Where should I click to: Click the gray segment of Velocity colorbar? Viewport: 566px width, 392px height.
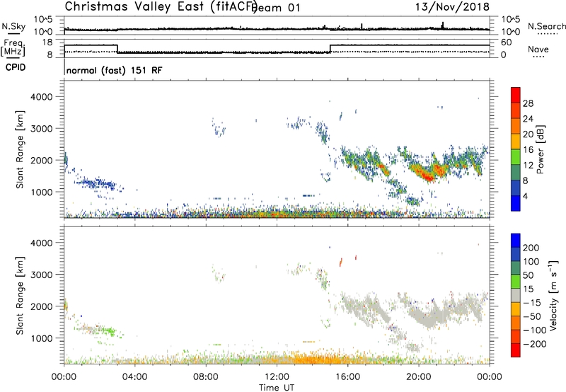coord(516,296)
